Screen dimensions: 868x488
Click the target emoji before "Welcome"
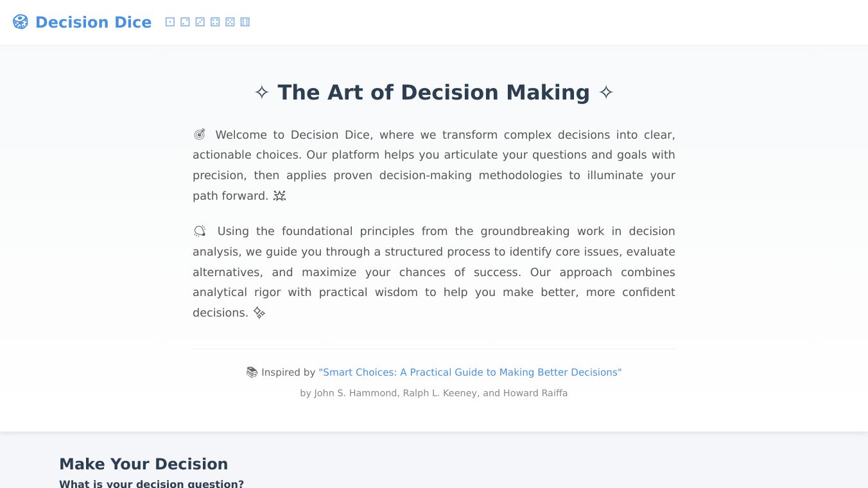tap(200, 134)
